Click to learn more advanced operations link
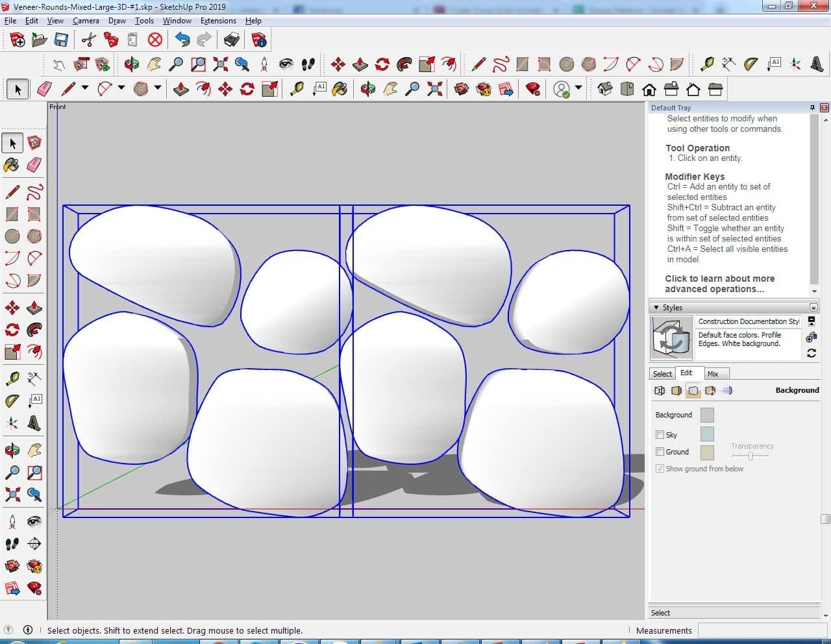This screenshot has width=831, height=644. 719,284
